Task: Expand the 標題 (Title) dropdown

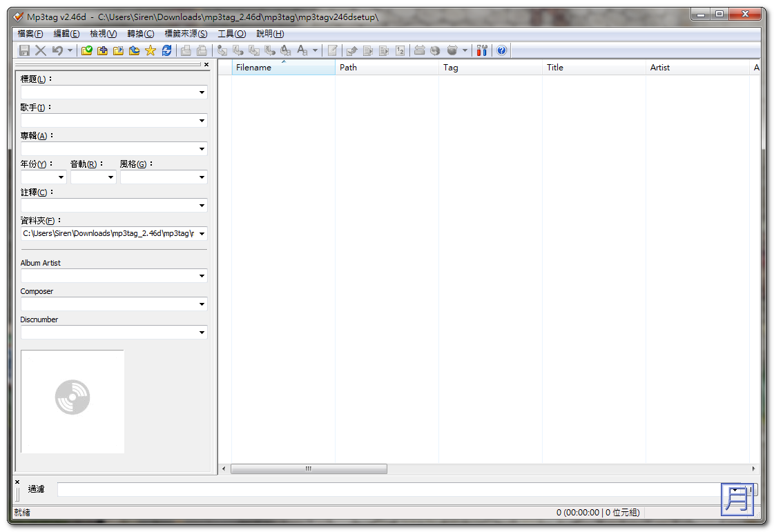Action: 202,92
